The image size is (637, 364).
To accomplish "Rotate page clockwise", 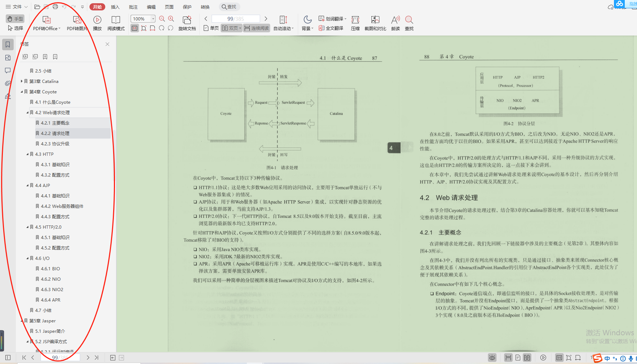I will coord(171,28).
